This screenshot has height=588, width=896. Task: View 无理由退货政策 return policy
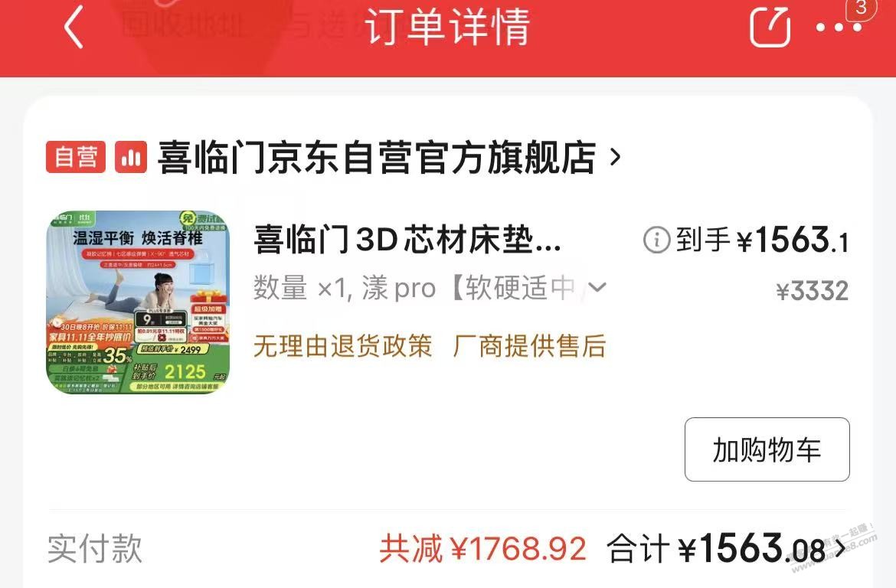point(343,346)
